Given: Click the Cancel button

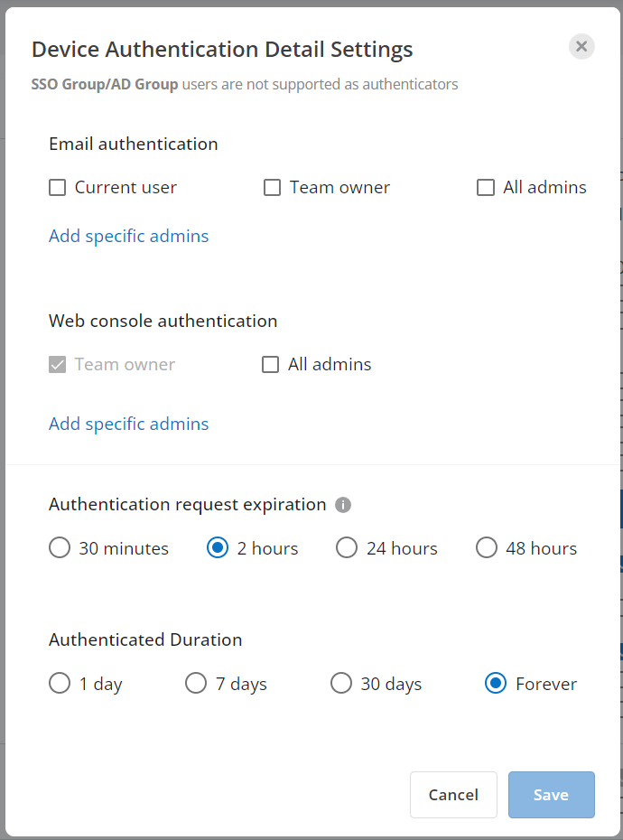Looking at the screenshot, I should [x=453, y=795].
